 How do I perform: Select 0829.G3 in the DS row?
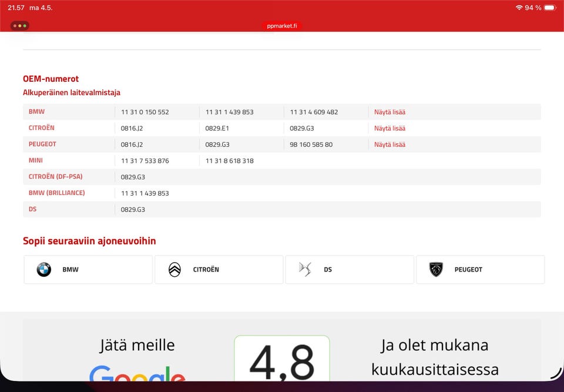coord(133,209)
